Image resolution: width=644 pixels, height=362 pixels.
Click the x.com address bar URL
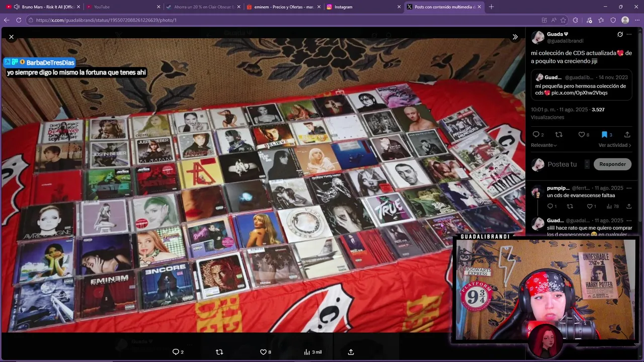[106, 20]
